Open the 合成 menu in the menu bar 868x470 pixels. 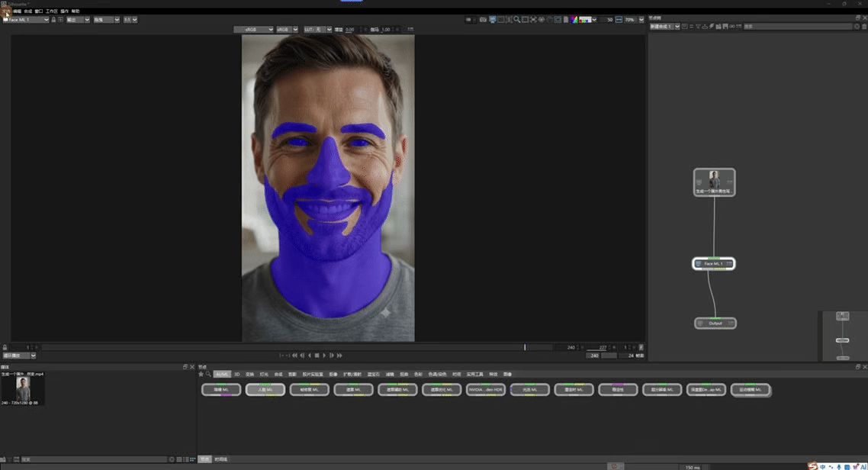pyautogui.click(x=27, y=11)
